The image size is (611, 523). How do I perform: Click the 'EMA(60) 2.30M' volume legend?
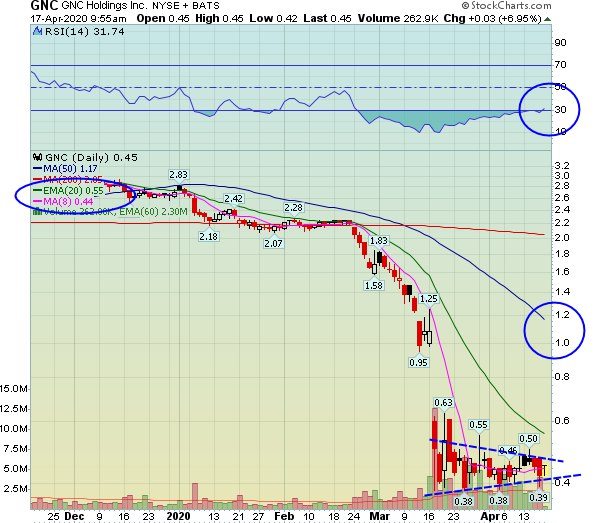tap(153, 212)
